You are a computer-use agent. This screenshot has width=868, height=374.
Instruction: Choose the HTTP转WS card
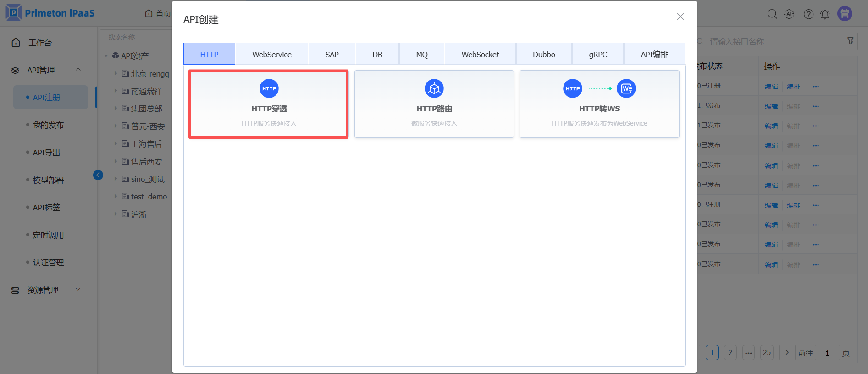pyautogui.click(x=599, y=104)
